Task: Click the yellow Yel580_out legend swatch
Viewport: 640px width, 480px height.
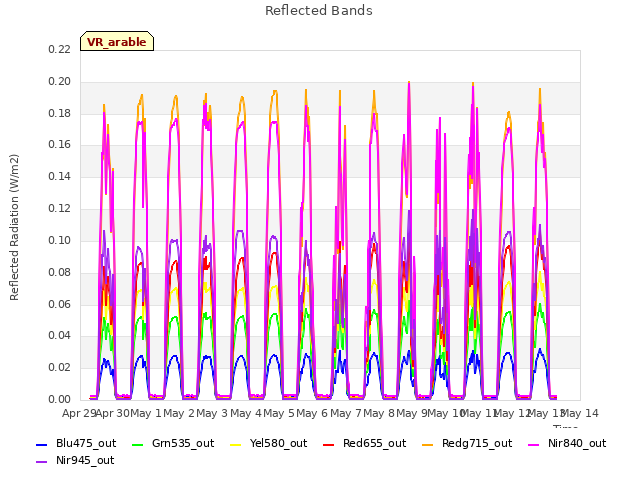Action: [x=236, y=444]
